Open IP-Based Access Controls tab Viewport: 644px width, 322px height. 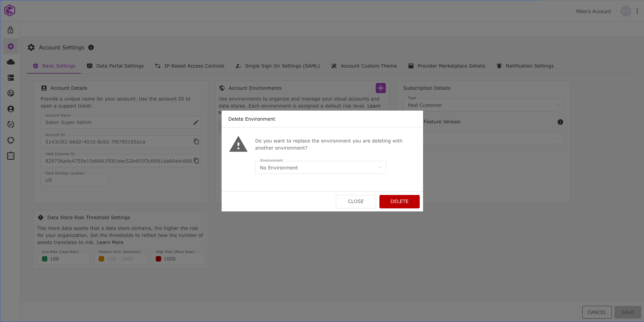(x=190, y=66)
